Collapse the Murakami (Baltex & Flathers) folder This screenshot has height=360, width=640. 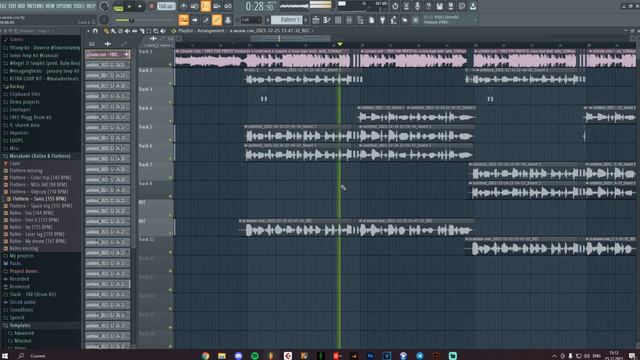click(x=40, y=156)
